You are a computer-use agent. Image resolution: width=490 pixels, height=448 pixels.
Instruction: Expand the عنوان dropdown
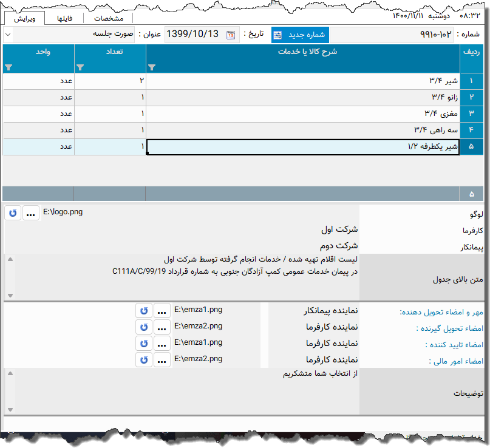[8, 35]
